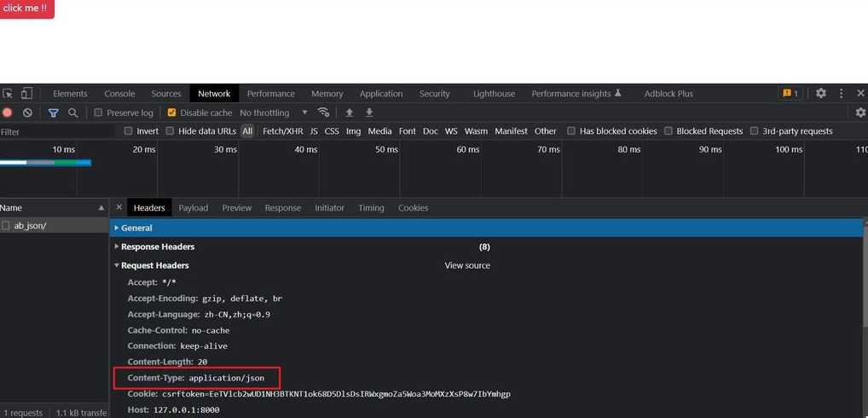
Task: Import HAR file upload icon
Action: coord(350,113)
